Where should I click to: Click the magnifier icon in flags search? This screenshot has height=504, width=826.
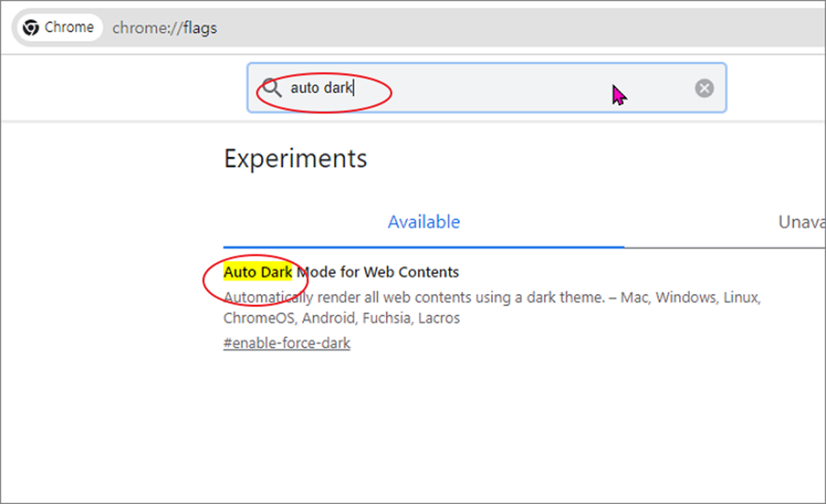[272, 87]
